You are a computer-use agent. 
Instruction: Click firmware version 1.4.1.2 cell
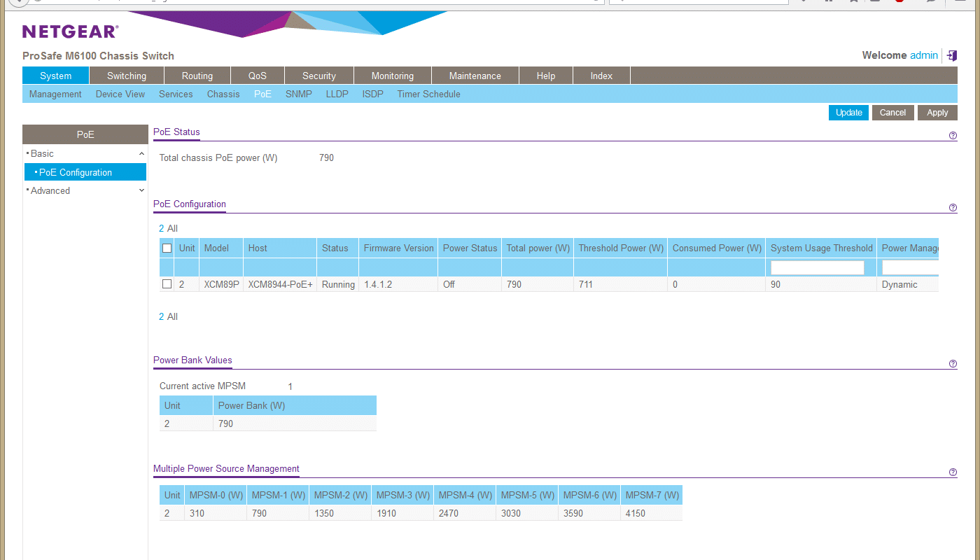[x=398, y=284]
